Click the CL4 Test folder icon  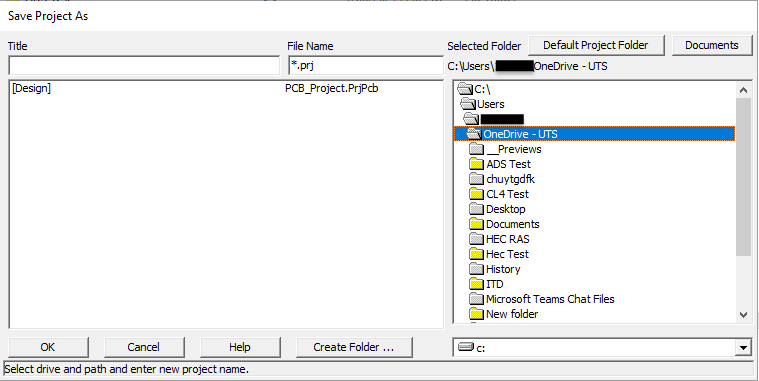point(477,194)
